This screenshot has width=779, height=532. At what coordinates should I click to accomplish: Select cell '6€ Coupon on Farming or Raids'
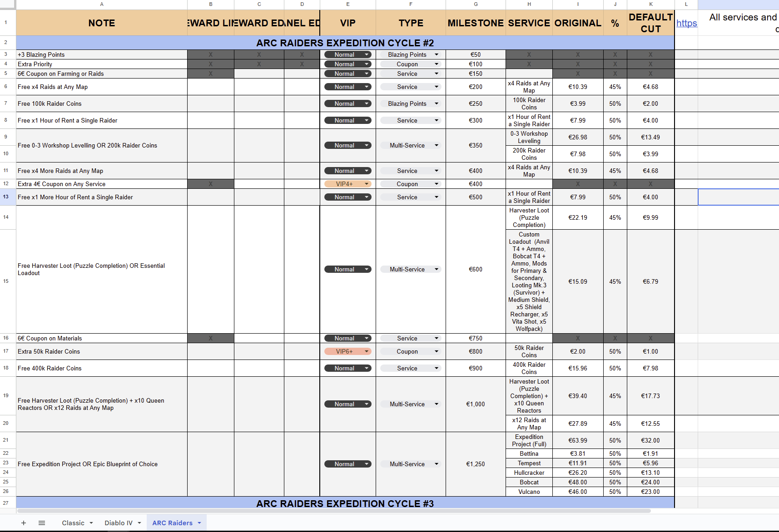click(x=102, y=74)
